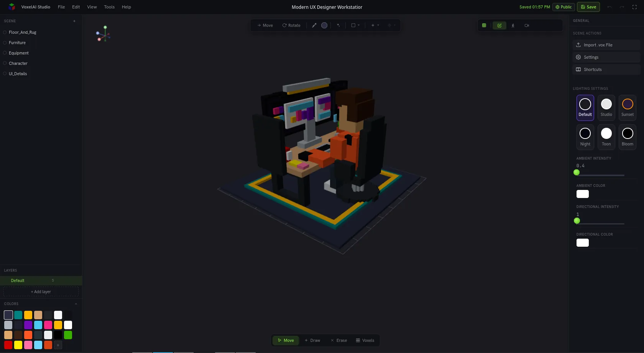Select Voxels mode in the bottom toolbar
The width and height of the screenshot is (644, 353).
click(365, 340)
